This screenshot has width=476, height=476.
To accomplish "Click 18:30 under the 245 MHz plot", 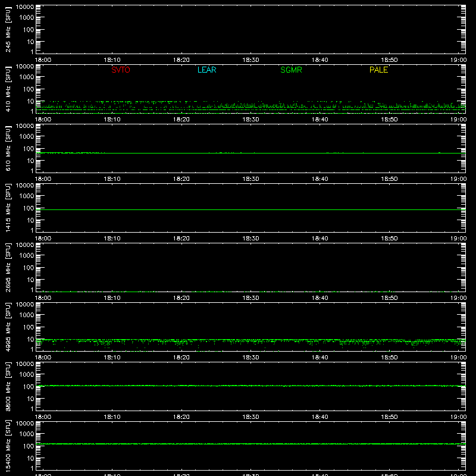I will pyautogui.click(x=250, y=60).
